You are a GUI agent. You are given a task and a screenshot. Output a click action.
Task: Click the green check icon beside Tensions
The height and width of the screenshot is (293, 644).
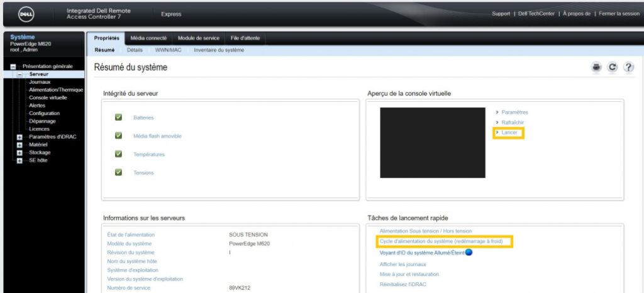(119, 172)
